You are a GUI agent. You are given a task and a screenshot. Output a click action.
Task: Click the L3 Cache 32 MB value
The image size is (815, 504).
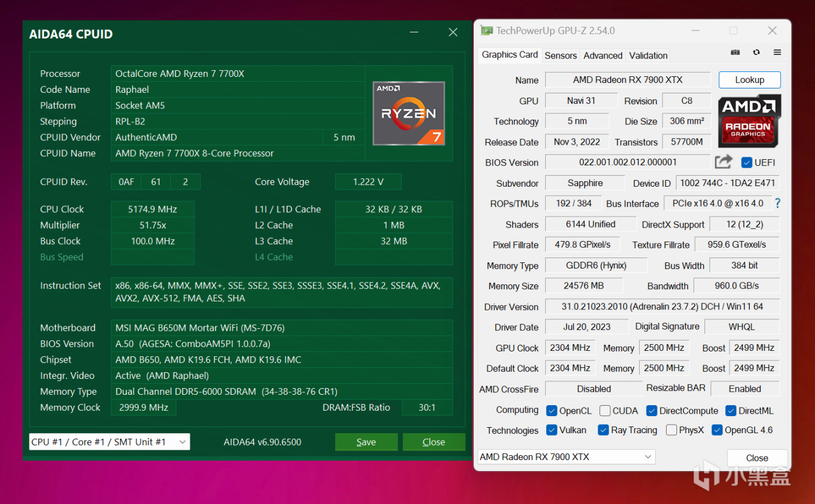tap(394, 241)
